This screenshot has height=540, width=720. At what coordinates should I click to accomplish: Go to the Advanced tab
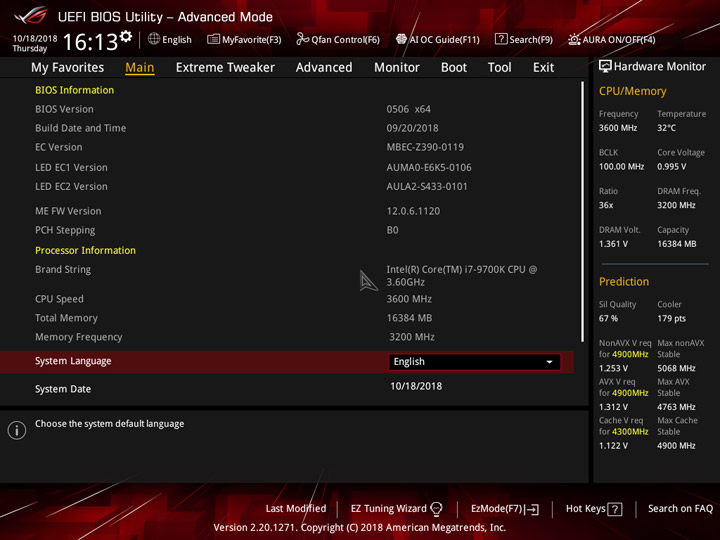pyautogui.click(x=324, y=68)
